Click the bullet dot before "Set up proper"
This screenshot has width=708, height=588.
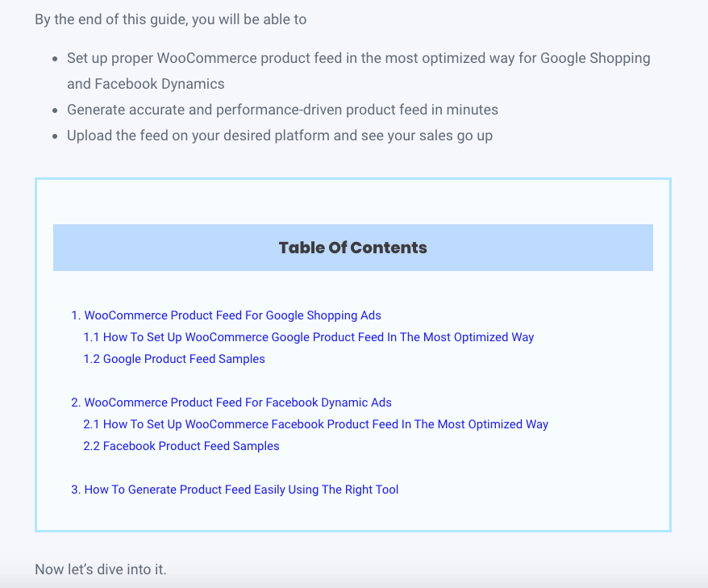coord(55,59)
